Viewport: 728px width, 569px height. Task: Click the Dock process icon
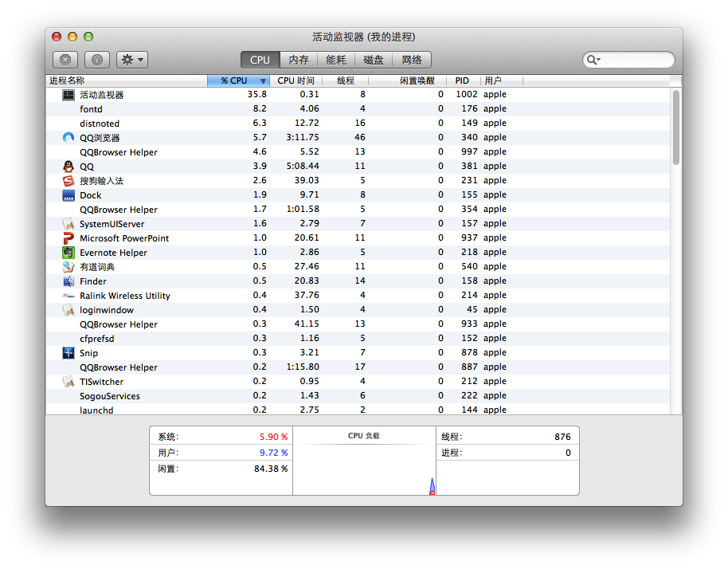[68, 195]
